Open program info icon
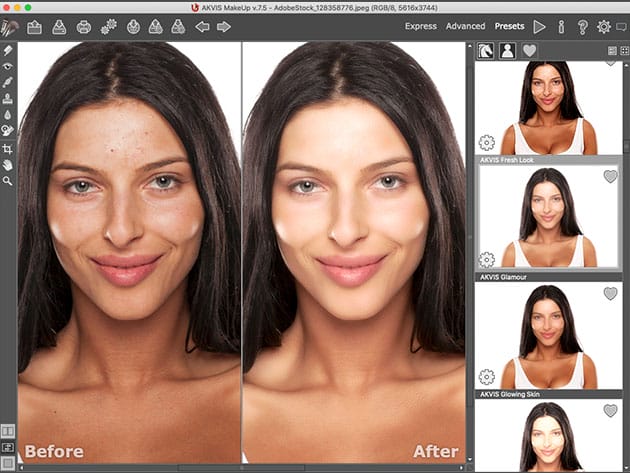Image resolution: width=630 pixels, height=473 pixels. (561, 27)
